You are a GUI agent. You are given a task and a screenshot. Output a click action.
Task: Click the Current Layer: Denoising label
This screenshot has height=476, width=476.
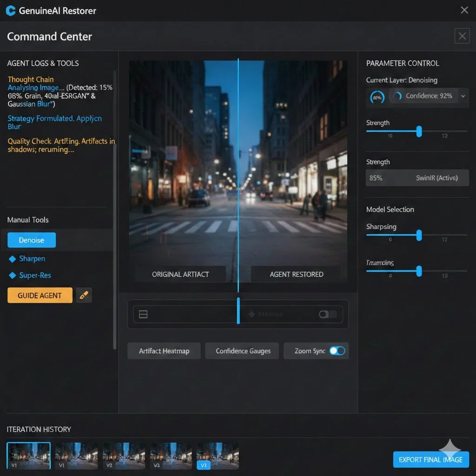click(402, 80)
